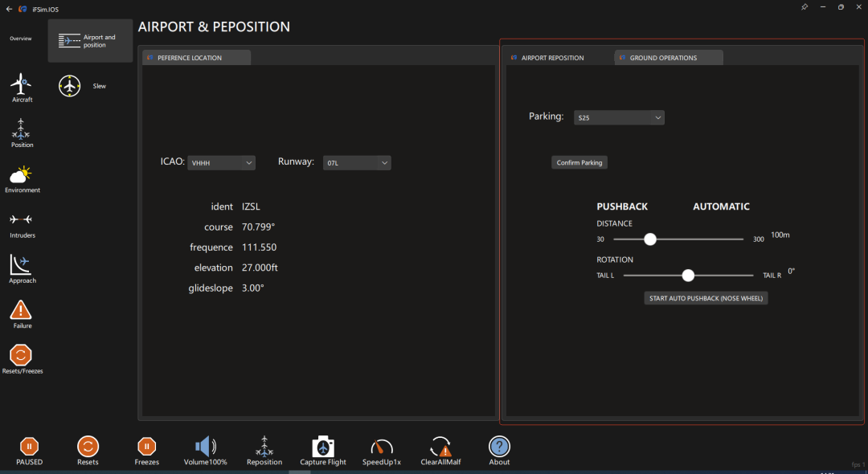Click the Capture Flight camera icon
868x474 pixels.
[x=323, y=447]
